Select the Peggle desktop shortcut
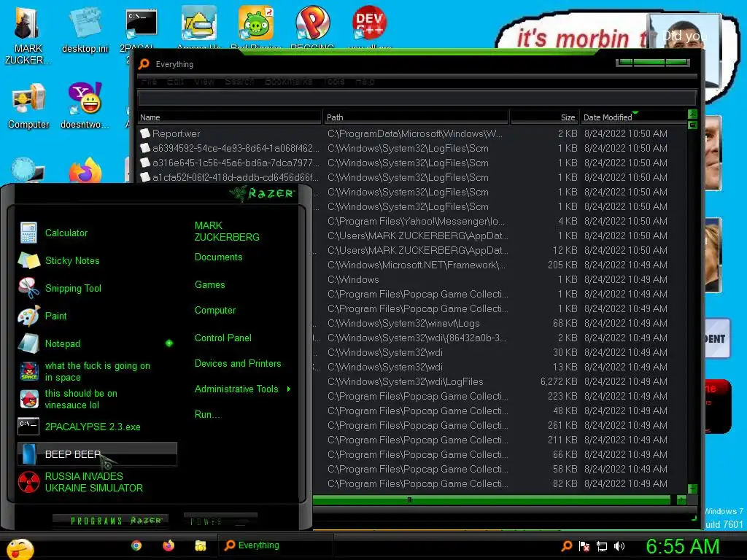The height and width of the screenshot is (560, 747). [x=312, y=27]
